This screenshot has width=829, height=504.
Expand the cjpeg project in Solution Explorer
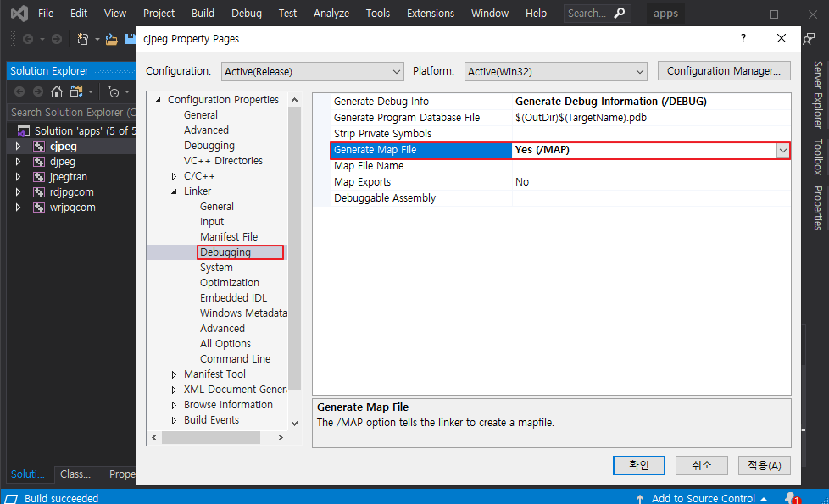[18, 147]
